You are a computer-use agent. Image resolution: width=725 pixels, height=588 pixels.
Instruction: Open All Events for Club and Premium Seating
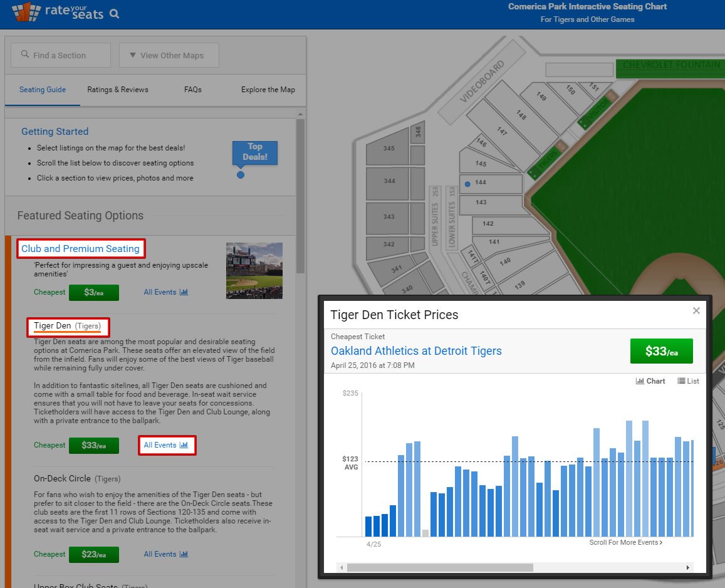(165, 292)
